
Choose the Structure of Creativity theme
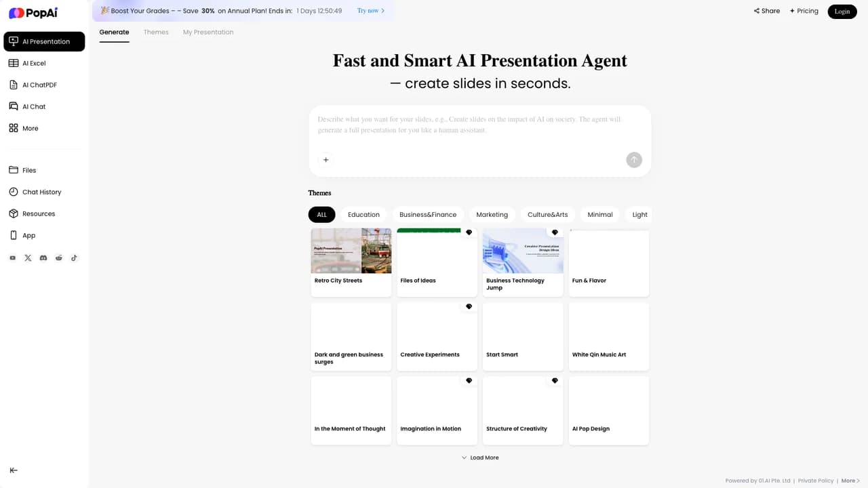[x=523, y=411]
